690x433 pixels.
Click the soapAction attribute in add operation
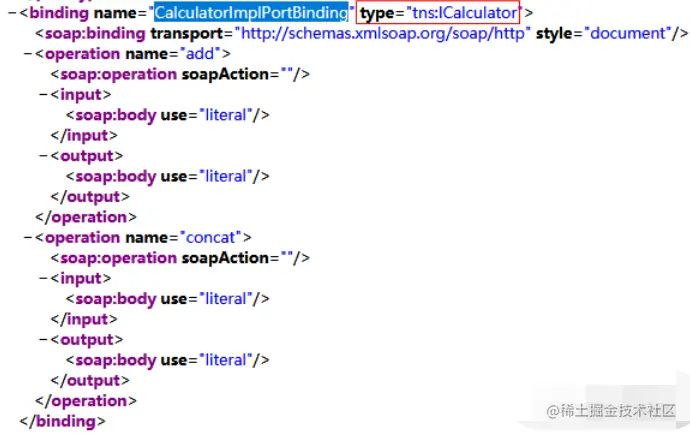click(225, 74)
